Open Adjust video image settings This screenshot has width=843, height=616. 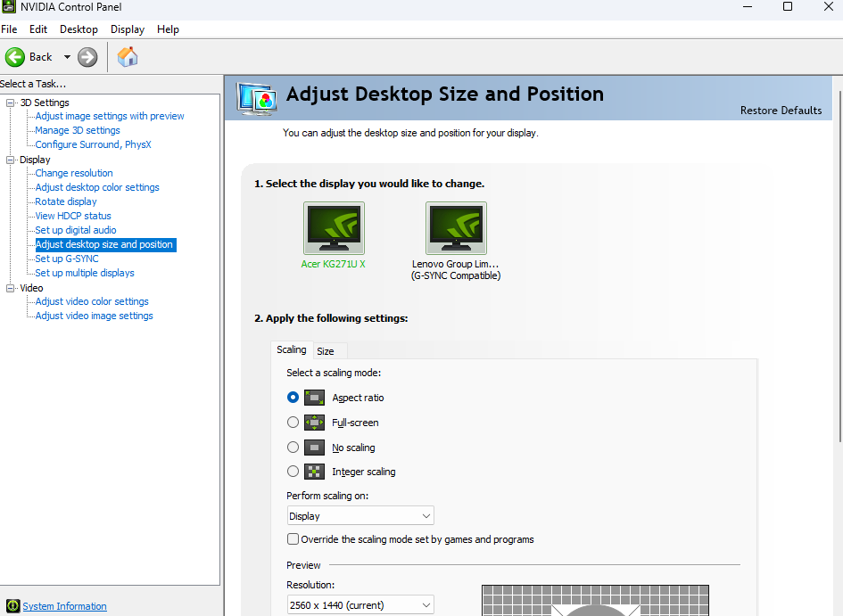[94, 316]
